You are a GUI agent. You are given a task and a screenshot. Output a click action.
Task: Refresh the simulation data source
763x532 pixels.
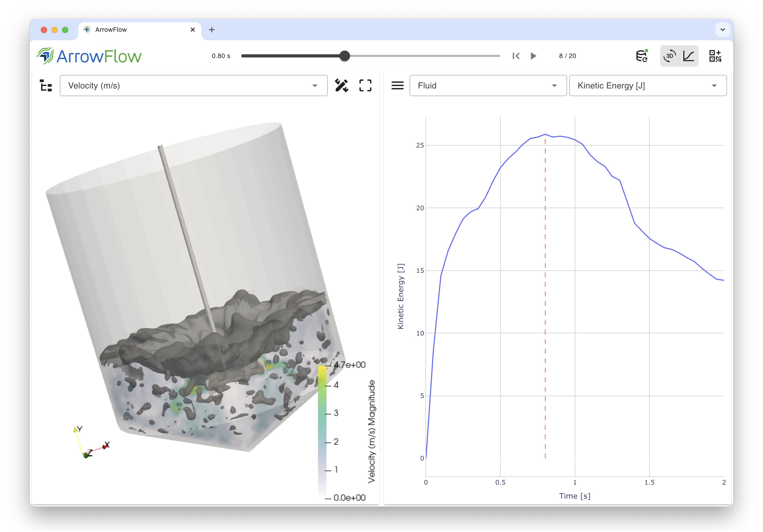641,56
